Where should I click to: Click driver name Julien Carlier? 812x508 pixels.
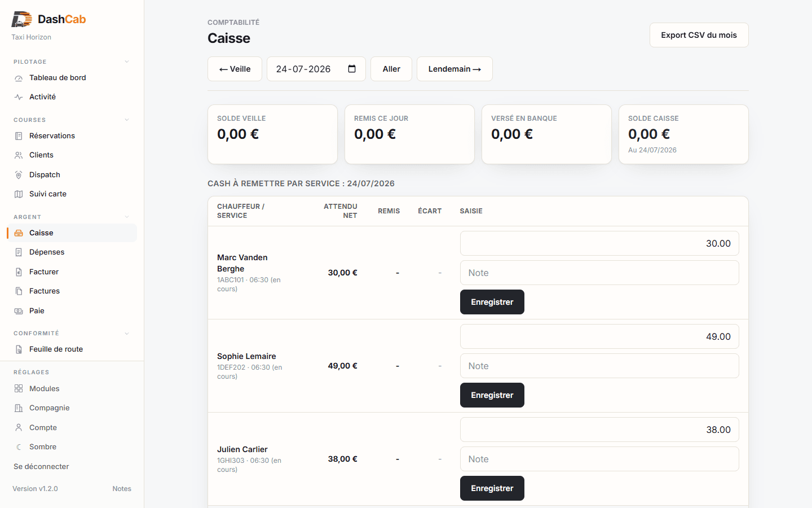pos(242,449)
